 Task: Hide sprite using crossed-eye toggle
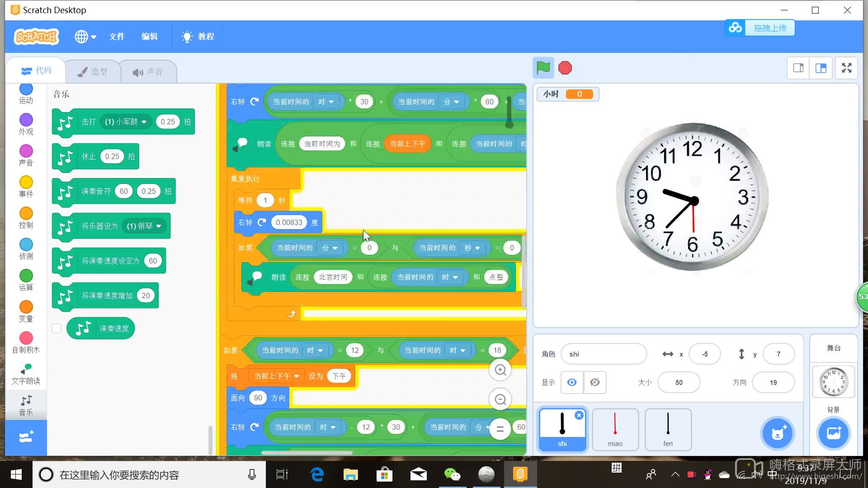click(x=595, y=382)
